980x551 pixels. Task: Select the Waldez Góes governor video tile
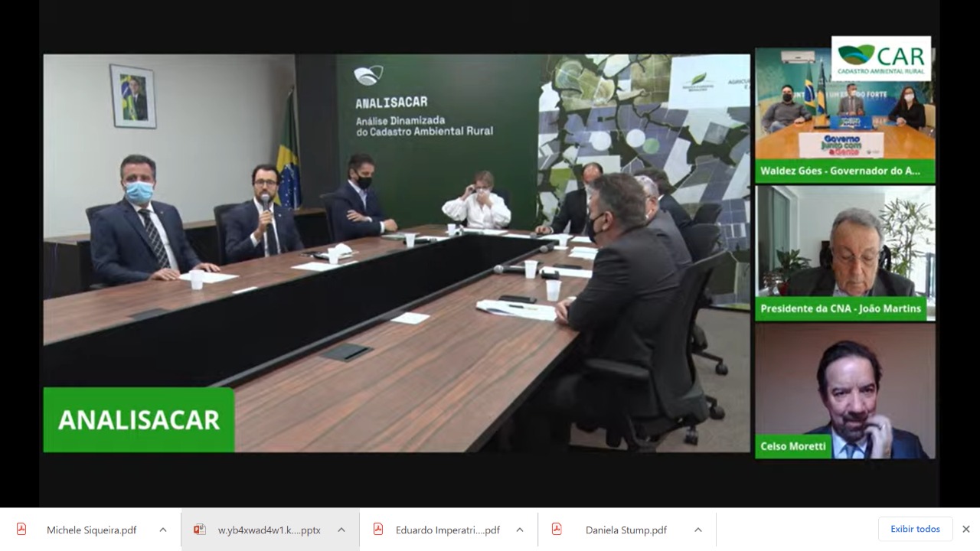844,116
